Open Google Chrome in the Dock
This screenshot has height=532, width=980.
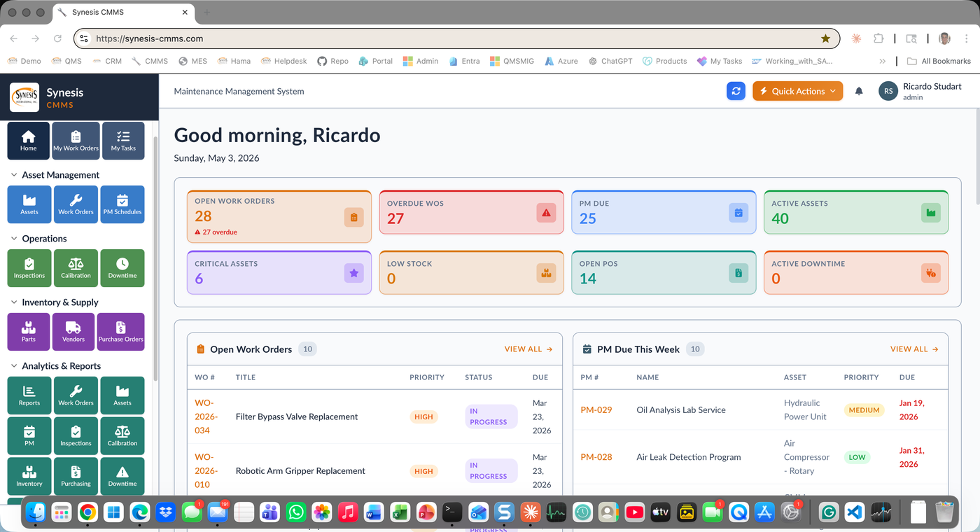(87, 512)
